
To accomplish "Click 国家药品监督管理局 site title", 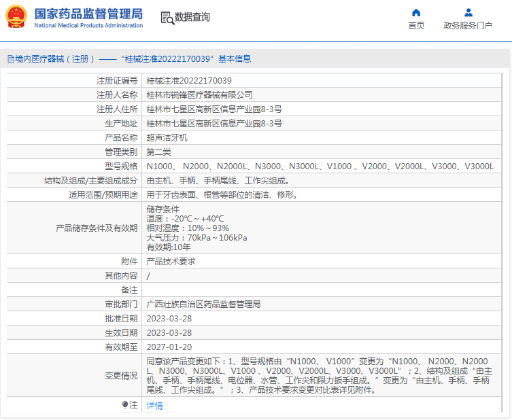I will point(88,14).
